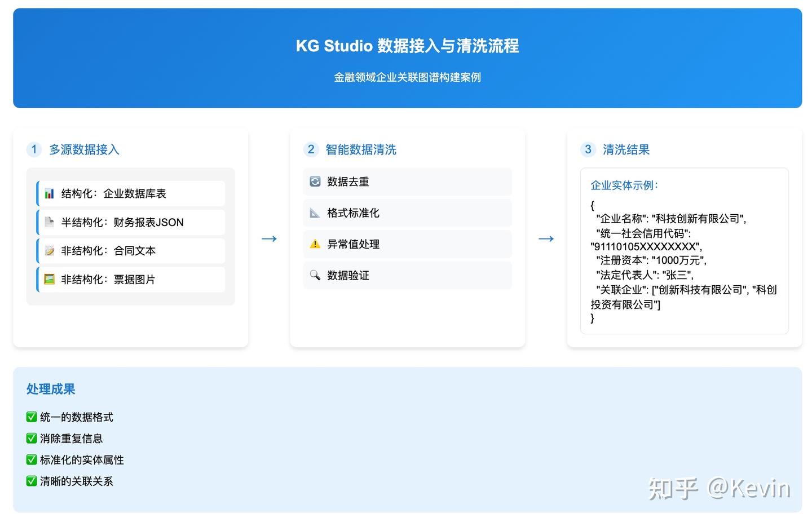This screenshot has width=812, height=522.
Task: Click the 企业实体示例 label
Action: [623, 185]
